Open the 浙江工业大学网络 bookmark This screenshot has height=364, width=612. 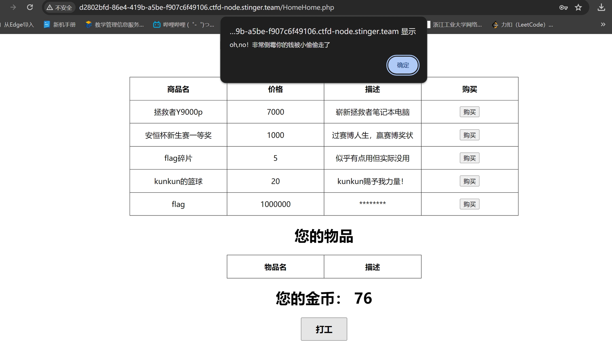coord(455,25)
